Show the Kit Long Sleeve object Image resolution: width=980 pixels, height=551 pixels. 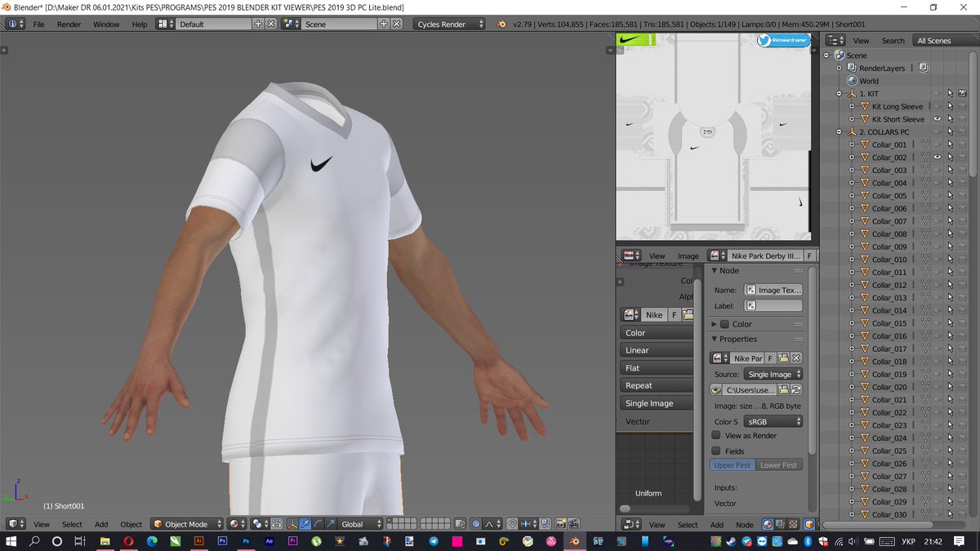click(x=938, y=106)
